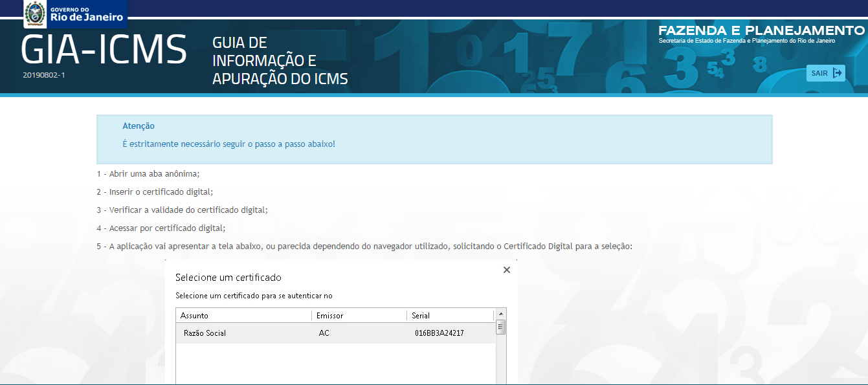Click step 2 'Inserir o certificado digital'
This screenshot has height=385, width=868.
(x=155, y=192)
